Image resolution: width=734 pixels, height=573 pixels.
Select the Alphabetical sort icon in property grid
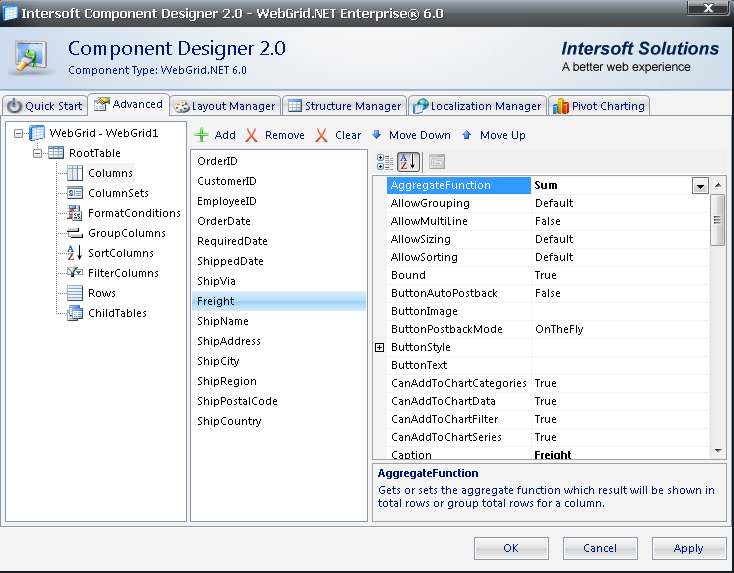408,162
